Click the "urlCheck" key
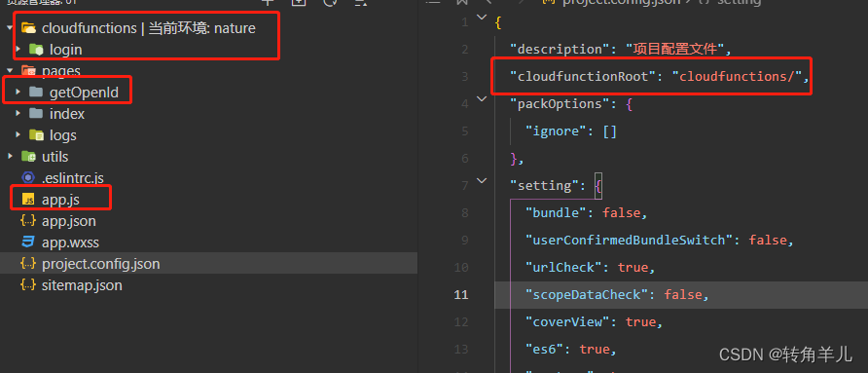The image size is (868, 373). point(563,267)
